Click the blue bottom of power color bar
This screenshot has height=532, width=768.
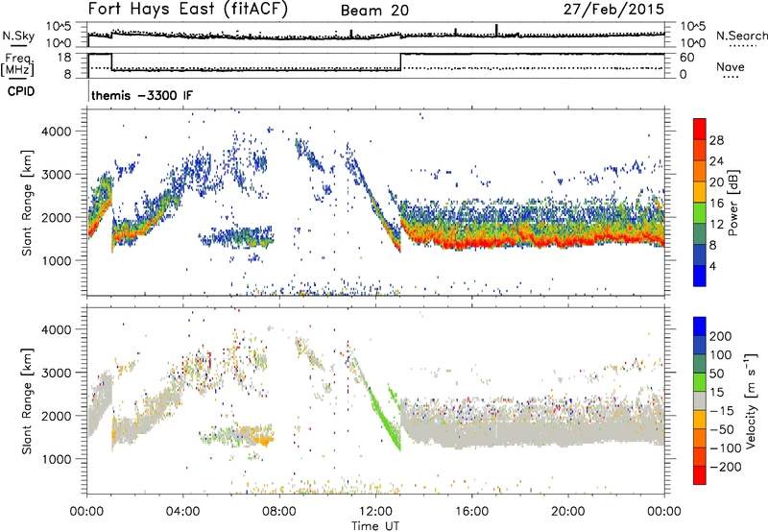click(700, 276)
